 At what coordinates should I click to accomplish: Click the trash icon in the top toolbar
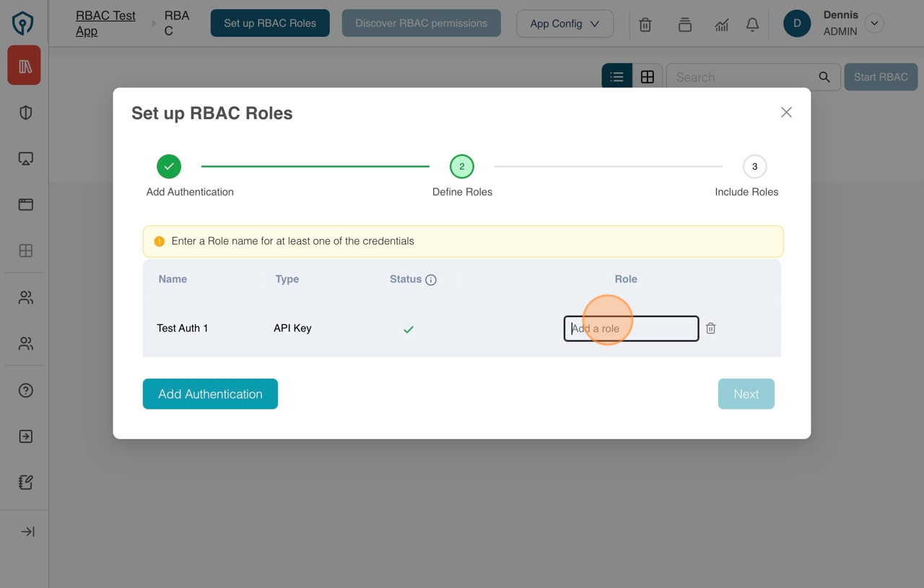pos(645,24)
